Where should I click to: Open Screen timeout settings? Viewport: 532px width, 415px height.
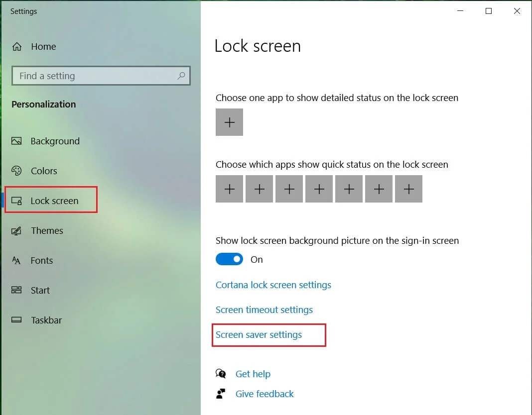coord(264,310)
